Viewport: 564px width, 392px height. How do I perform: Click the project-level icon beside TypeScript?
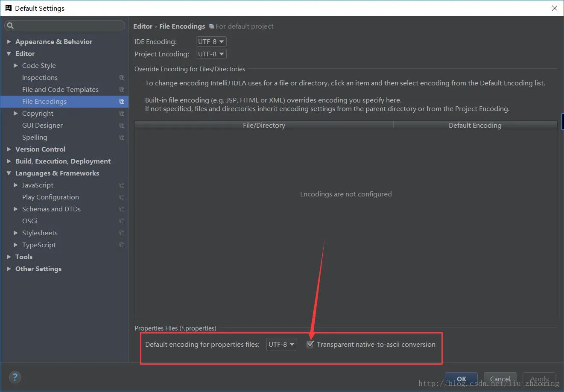coord(122,245)
